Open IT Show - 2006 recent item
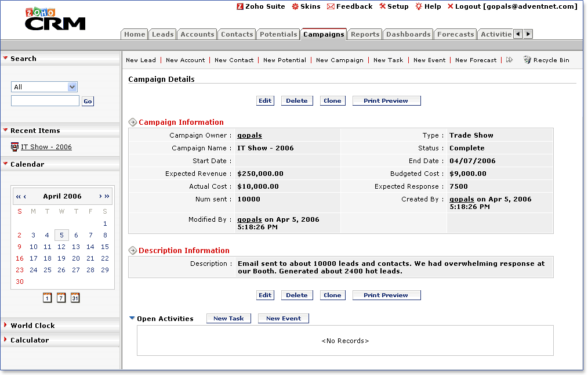The width and height of the screenshot is (588, 375). (46, 147)
